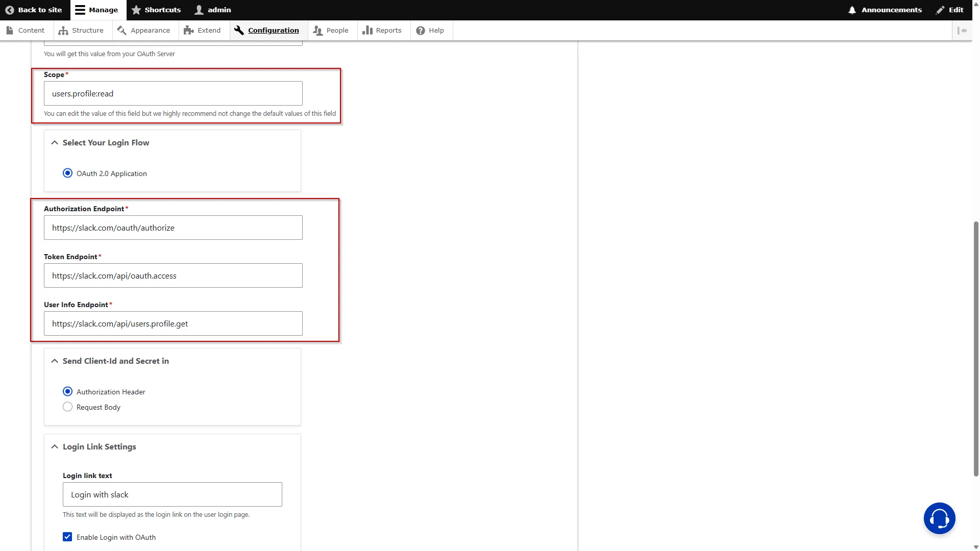
Task: Click the Appearance paintbrush icon
Action: point(121,30)
